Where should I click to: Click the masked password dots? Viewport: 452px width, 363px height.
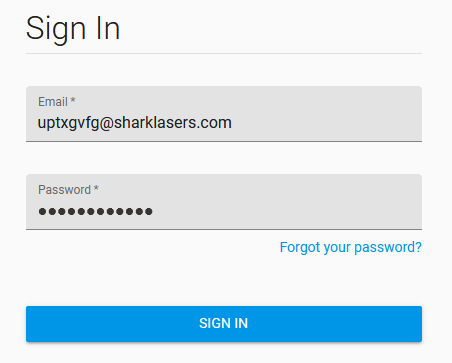coord(96,211)
